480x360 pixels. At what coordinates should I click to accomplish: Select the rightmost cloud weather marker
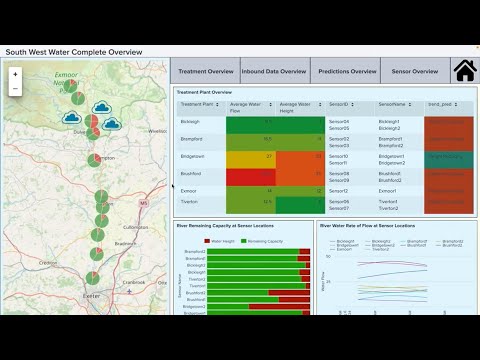tap(111, 124)
